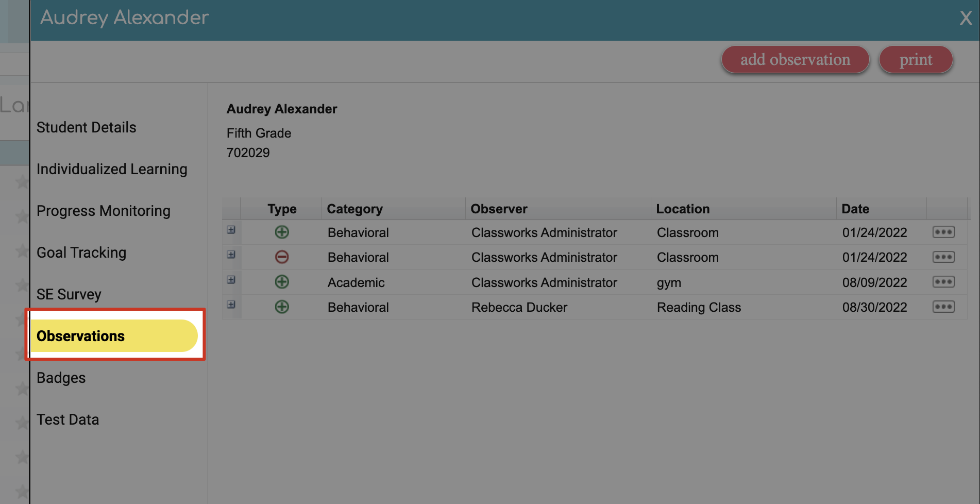Select the green positive icon on the Academic row
The height and width of the screenshot is (504, 980).
coord(281,282)
